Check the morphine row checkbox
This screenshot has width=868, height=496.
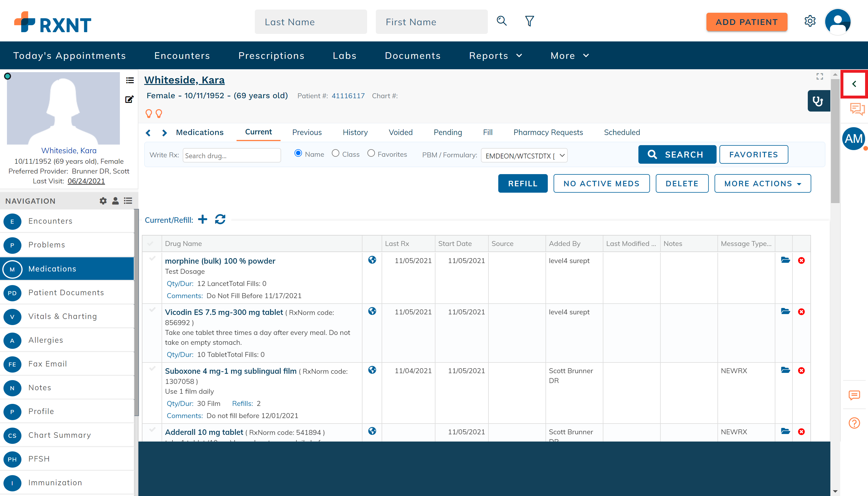[153, 258]
